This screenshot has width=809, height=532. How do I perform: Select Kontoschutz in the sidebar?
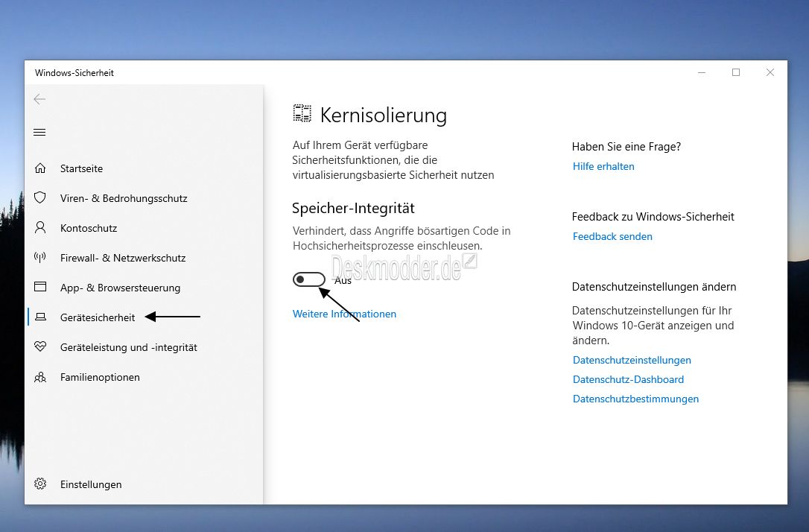[89, 229]
